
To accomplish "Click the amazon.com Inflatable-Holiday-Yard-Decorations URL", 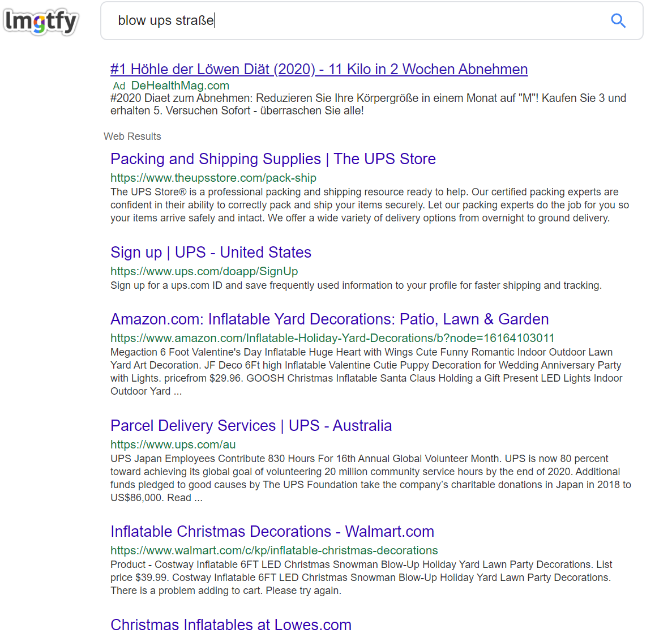I will point(332,338).
